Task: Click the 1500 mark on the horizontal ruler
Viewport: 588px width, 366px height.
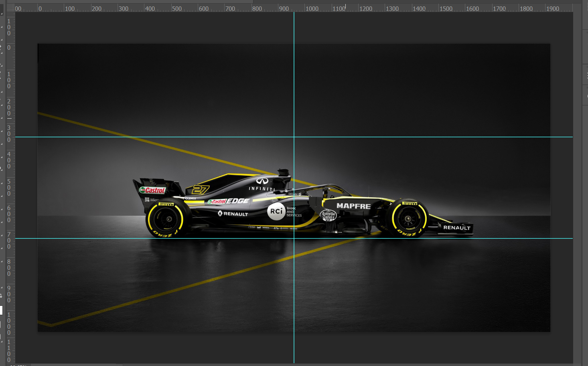Action: (446, 8)
